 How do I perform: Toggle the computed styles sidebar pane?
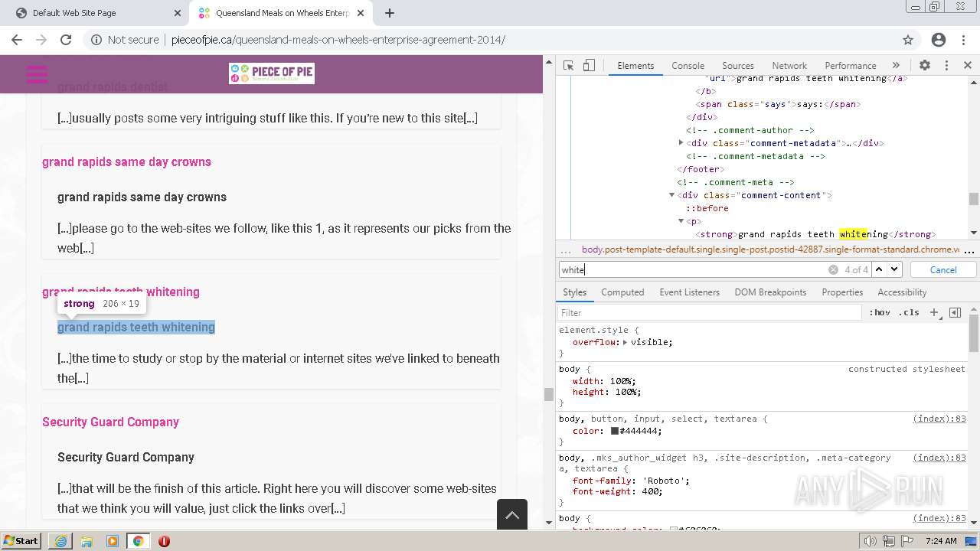coord(955,312)
